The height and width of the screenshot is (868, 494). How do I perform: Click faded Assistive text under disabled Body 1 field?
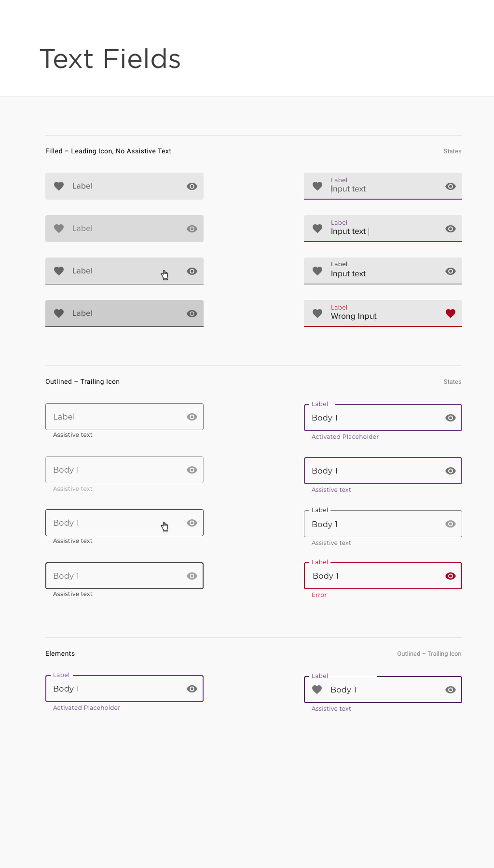click(72, 489)
